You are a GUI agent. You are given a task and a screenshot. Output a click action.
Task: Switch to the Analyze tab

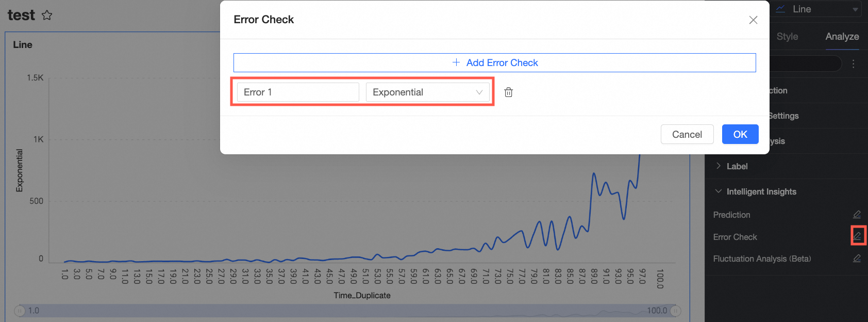tap(842, 37)
